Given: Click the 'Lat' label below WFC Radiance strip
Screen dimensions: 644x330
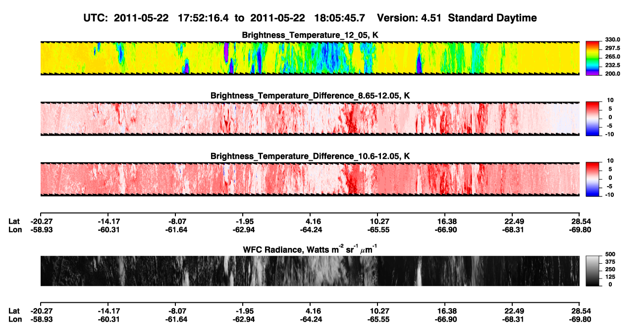Looking at the screenshot, I should click(14, 311).
